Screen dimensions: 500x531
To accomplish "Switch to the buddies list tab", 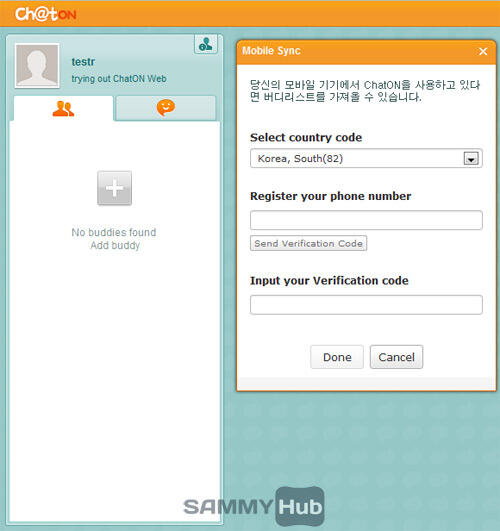I will coord(63,108).
